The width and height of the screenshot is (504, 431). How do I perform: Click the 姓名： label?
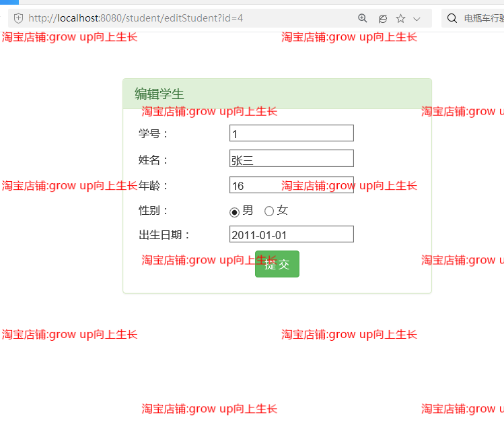click(x=153, y=160)
